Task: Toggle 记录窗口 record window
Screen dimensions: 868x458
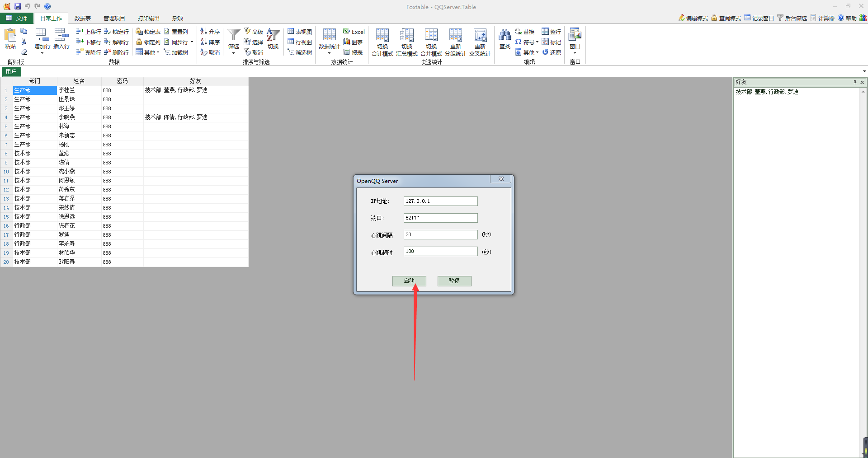Action: (759, 18)
